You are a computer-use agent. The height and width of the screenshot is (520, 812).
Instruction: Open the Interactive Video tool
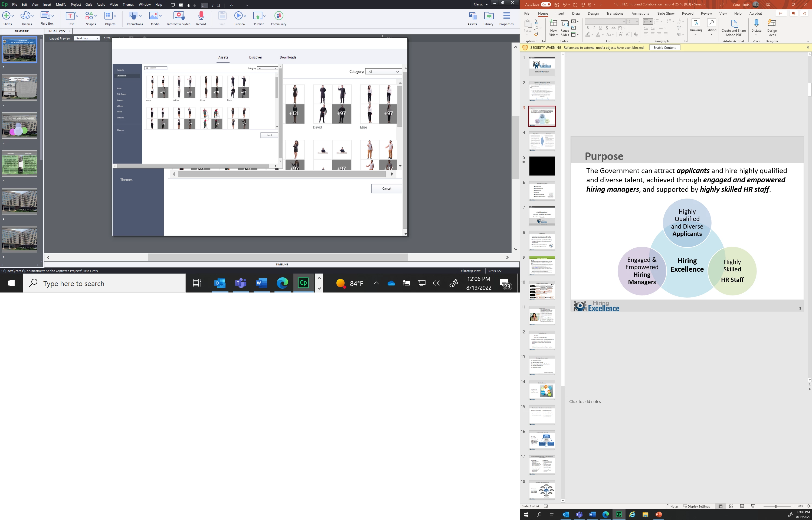(x=178, y=16)
